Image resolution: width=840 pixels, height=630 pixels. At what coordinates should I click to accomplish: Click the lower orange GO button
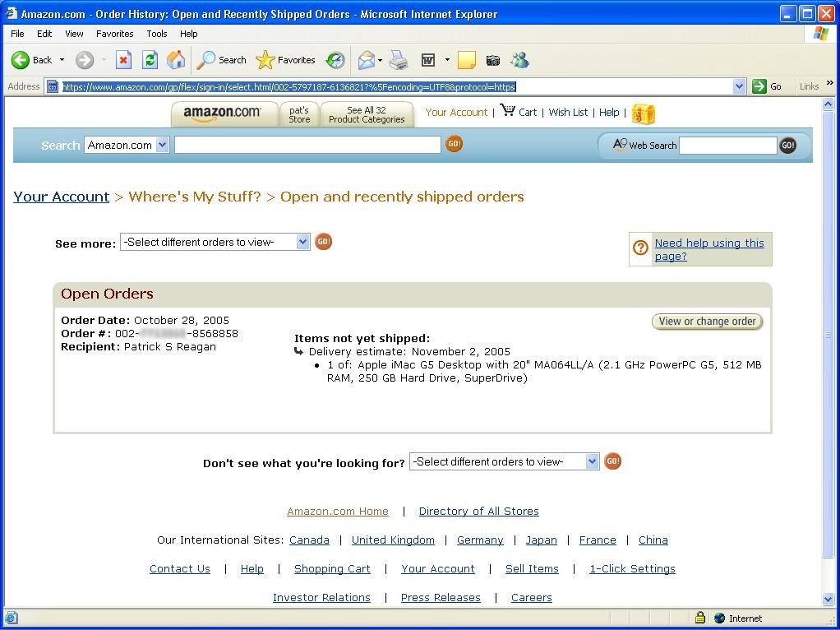pos(612,461)
